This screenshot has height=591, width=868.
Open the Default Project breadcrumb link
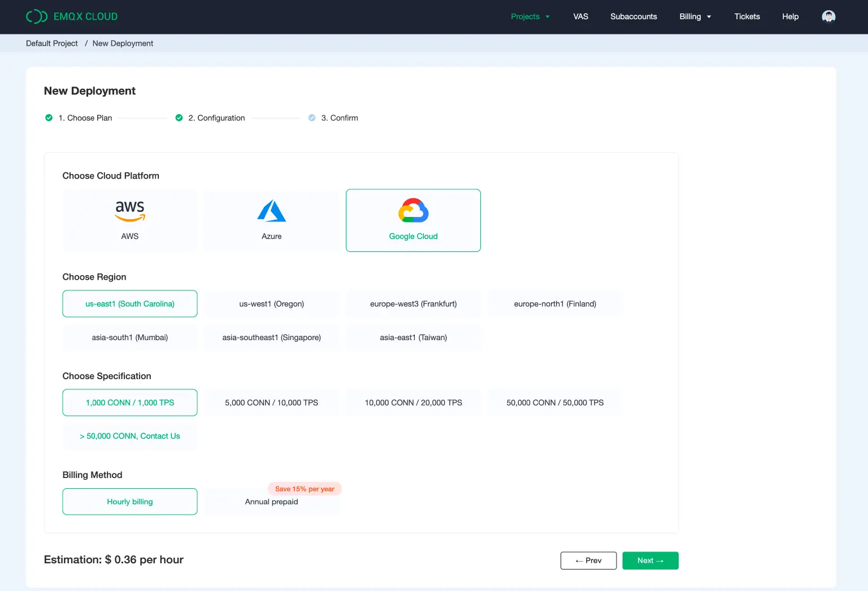(52, 44)
